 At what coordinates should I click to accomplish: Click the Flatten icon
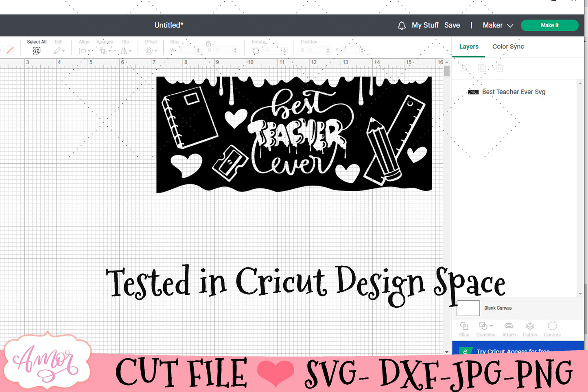point(529,326)
